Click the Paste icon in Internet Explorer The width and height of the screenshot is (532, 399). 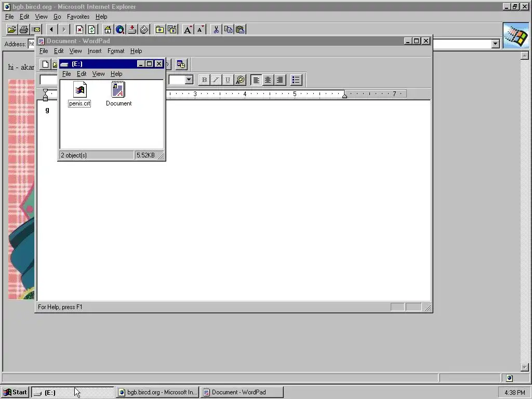240,30
